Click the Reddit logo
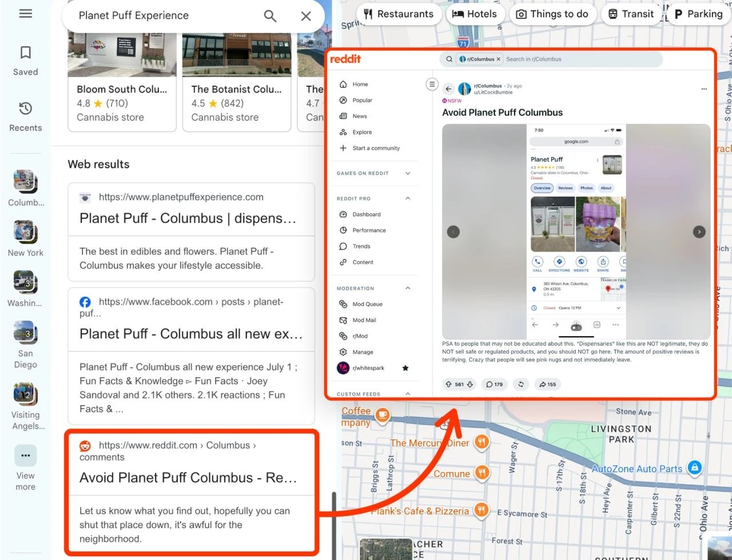Viewport: 732px width, 560px height. (346, 59)
